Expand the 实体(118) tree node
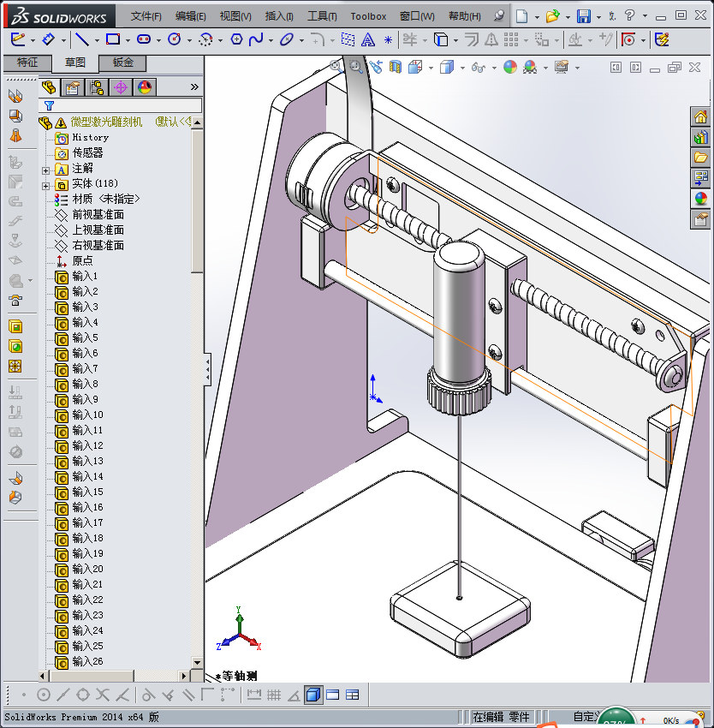Screen dimensions: 714x728 [45, 186]
